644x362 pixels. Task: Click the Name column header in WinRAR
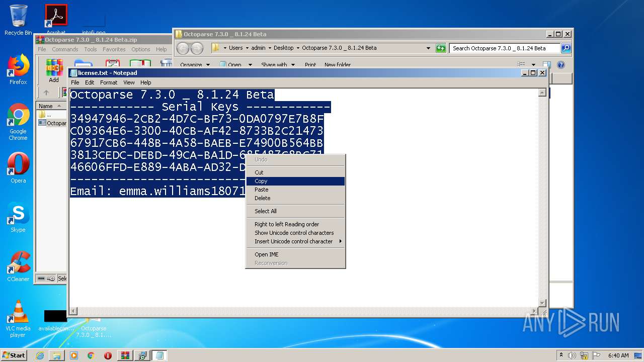tap(51, 106)
